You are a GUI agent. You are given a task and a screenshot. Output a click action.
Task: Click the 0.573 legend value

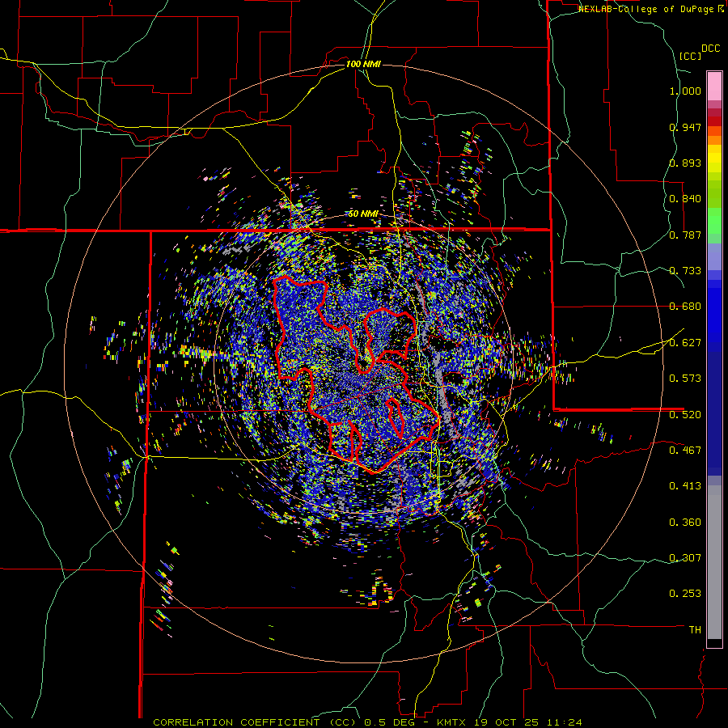coord(685,379)
